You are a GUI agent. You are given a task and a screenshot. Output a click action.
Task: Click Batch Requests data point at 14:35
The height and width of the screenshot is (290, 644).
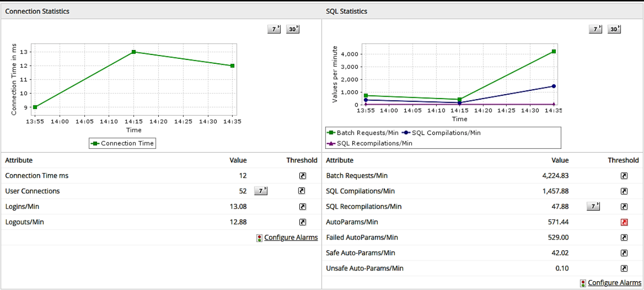coord(553,52)
